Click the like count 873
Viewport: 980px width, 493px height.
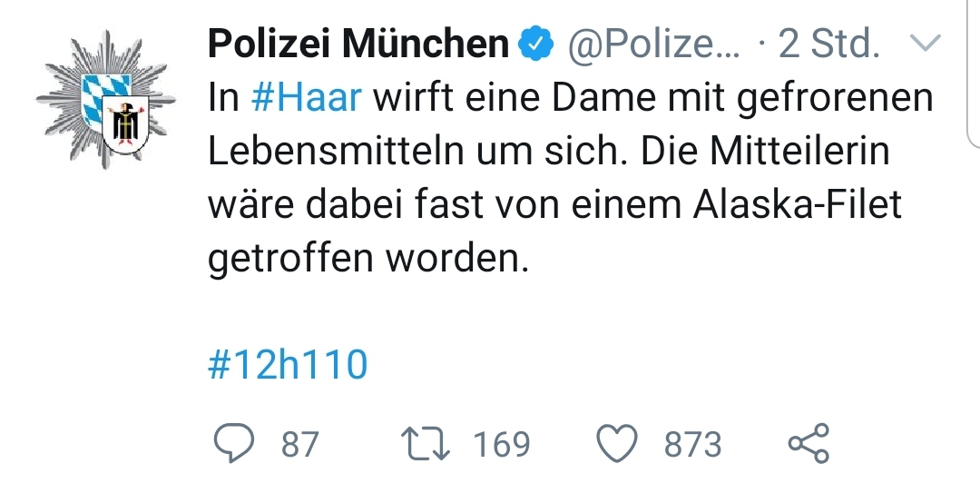click(693, 445)
